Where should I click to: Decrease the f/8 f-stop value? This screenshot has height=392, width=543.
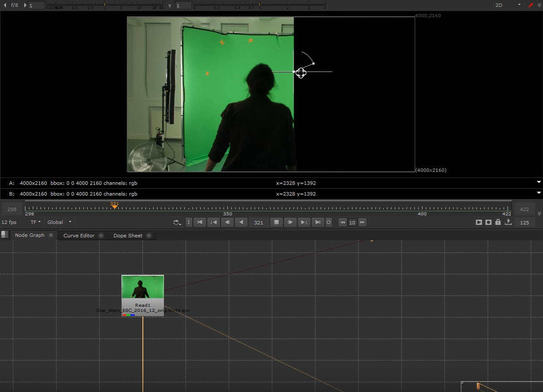tap(5, 5)
